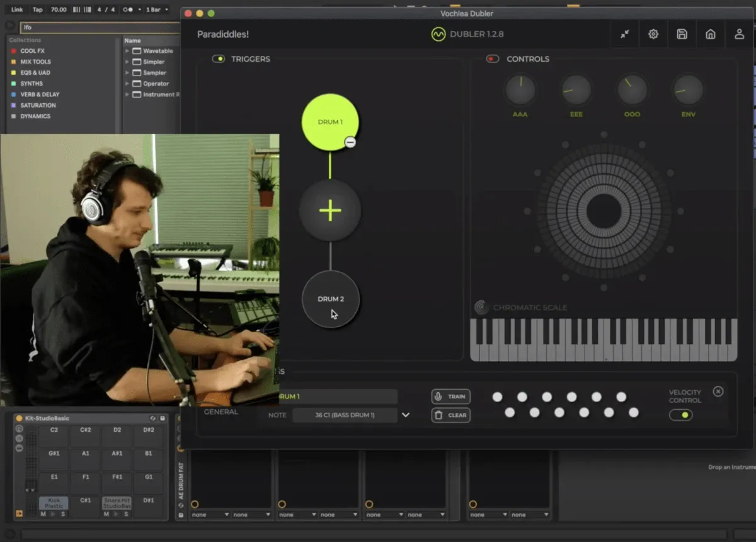Select the Drum 2 trigger
This screenshot has height=542, width=756.
331,299
